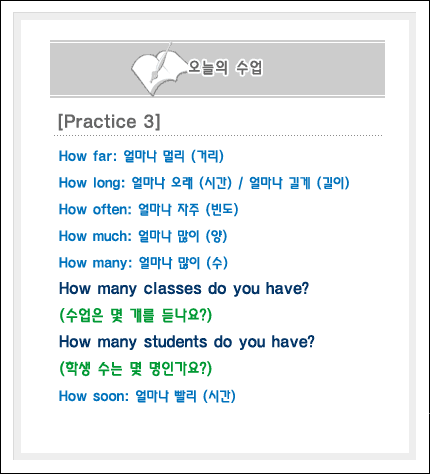Image resolution: width=430 pixels, height=474 pixels.
Task: Click the green translation 학생 수는 몇 명인가요?
Action: [x=136, y=369]
